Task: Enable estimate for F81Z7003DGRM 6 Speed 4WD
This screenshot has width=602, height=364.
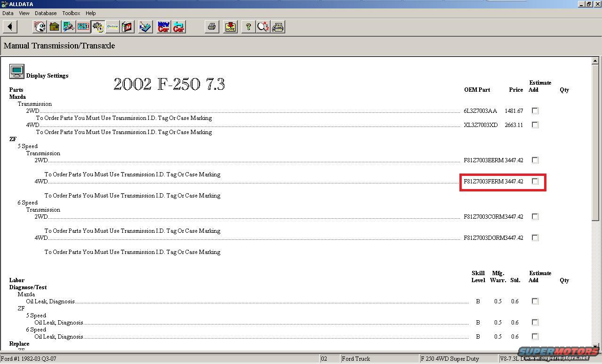Action: 535,238
